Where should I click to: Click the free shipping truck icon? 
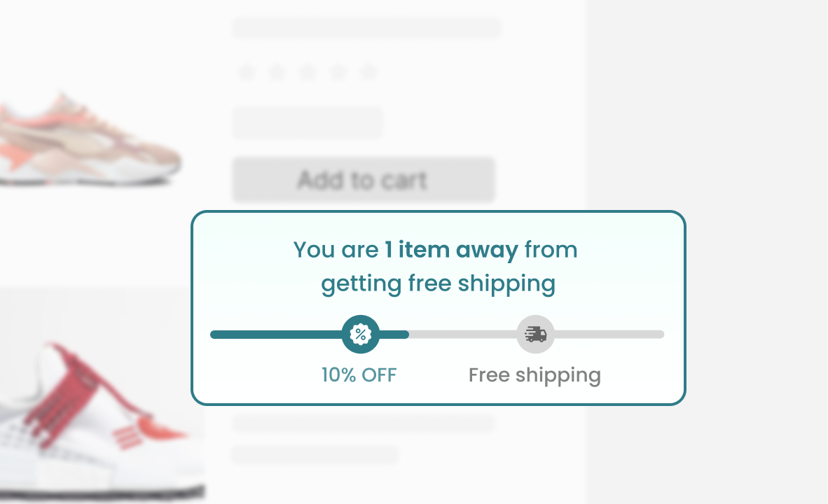[x=535, y=335]
